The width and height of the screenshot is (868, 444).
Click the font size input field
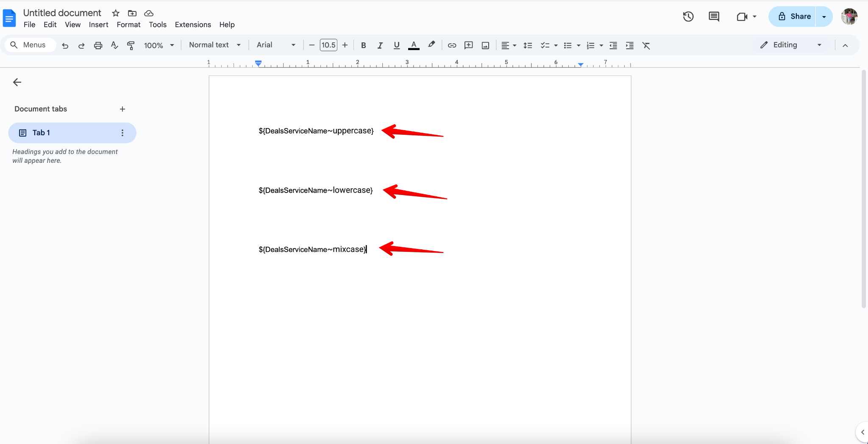coord(328,45)
